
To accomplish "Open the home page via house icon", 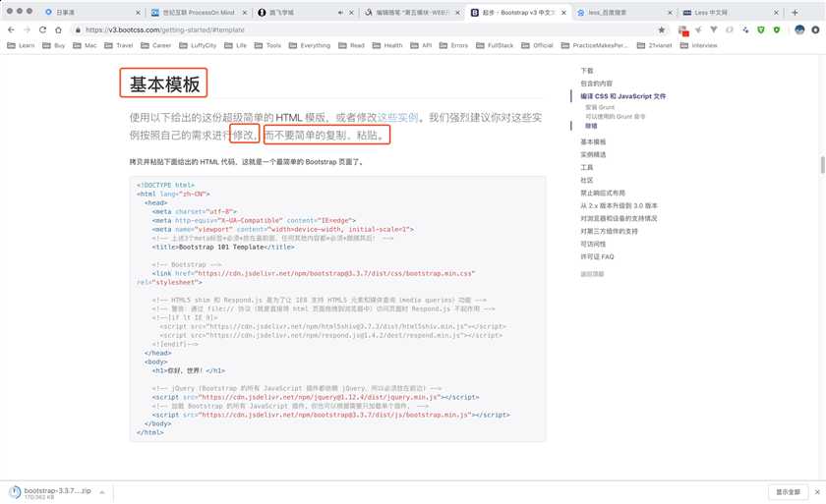I will (x=58, y=30).
